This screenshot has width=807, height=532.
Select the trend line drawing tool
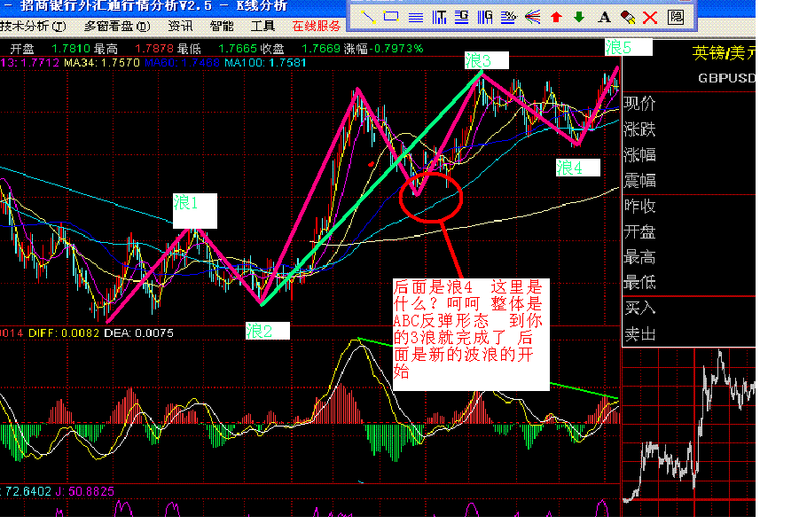(369, 17)
